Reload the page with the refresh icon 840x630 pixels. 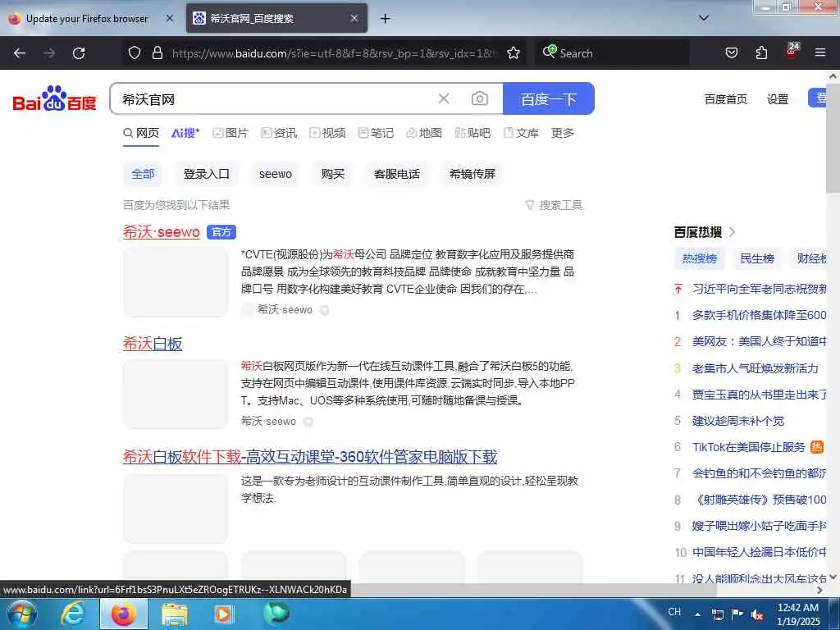(x=79, y=53)
